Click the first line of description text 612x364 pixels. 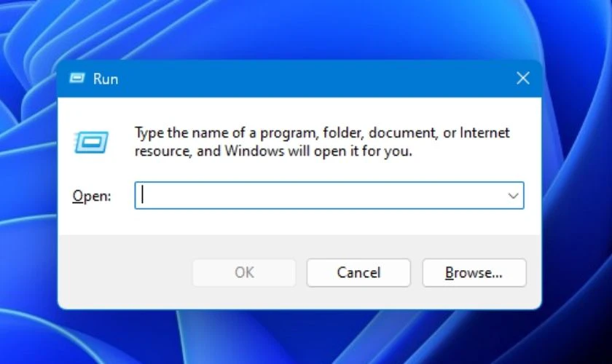click(322, 133)
